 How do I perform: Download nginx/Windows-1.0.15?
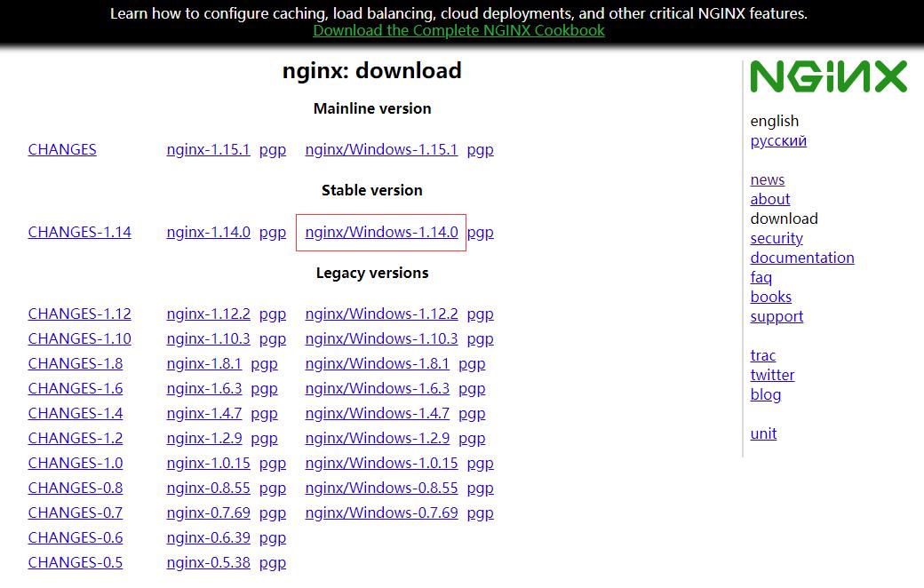[x=381, y=463]
